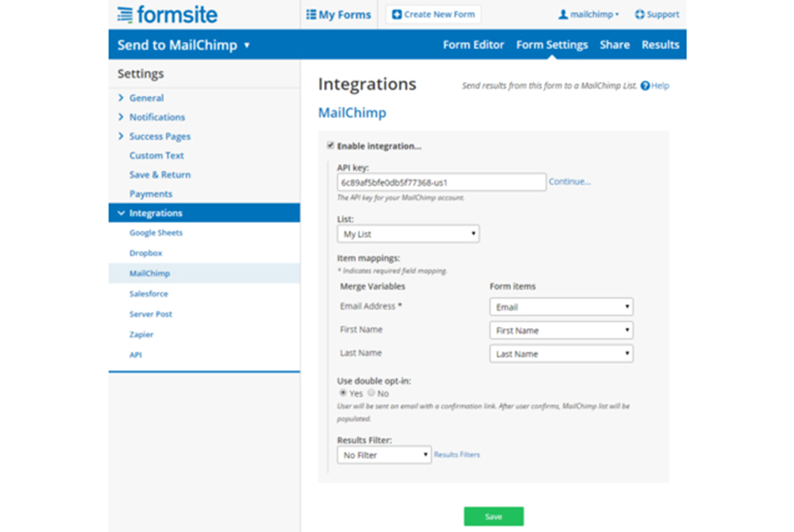Screen dimensions: 794x532
Task: Switch to the Form Editor tab
Action: click(x=473, y=44)
